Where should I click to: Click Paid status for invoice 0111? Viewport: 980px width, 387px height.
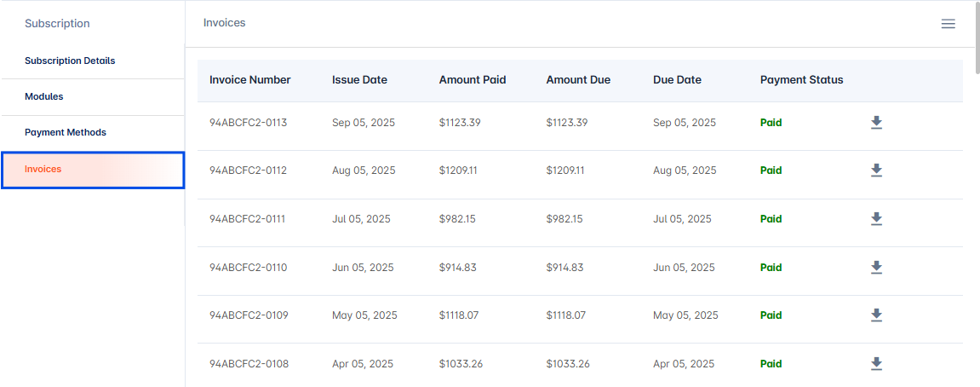pos(771,218)
